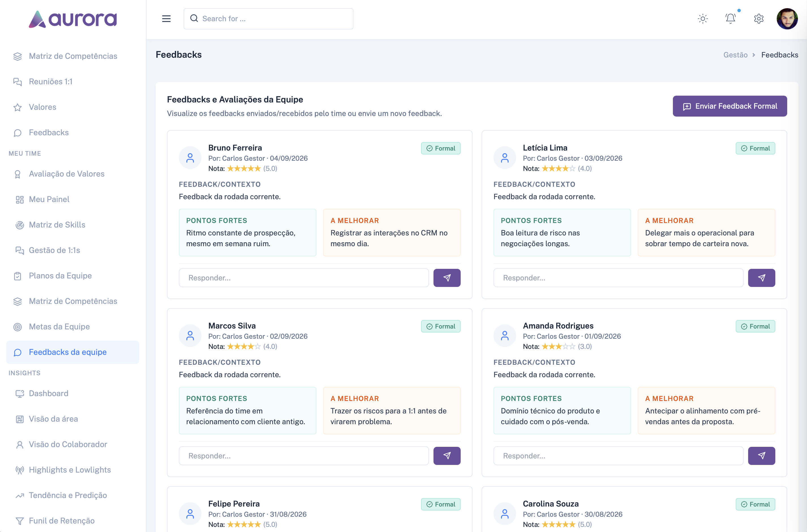Viewport: 807px width, 532px height.
Task: Click Formal badge on Bruno Ferreira card
Action: pyautogui.click(x=441, y=148)
